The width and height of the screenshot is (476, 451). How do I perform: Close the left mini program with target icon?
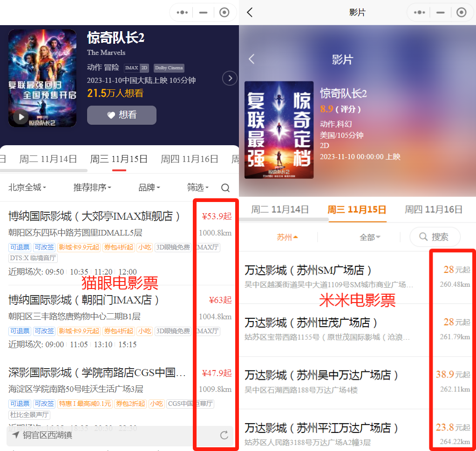click(224, 13)
